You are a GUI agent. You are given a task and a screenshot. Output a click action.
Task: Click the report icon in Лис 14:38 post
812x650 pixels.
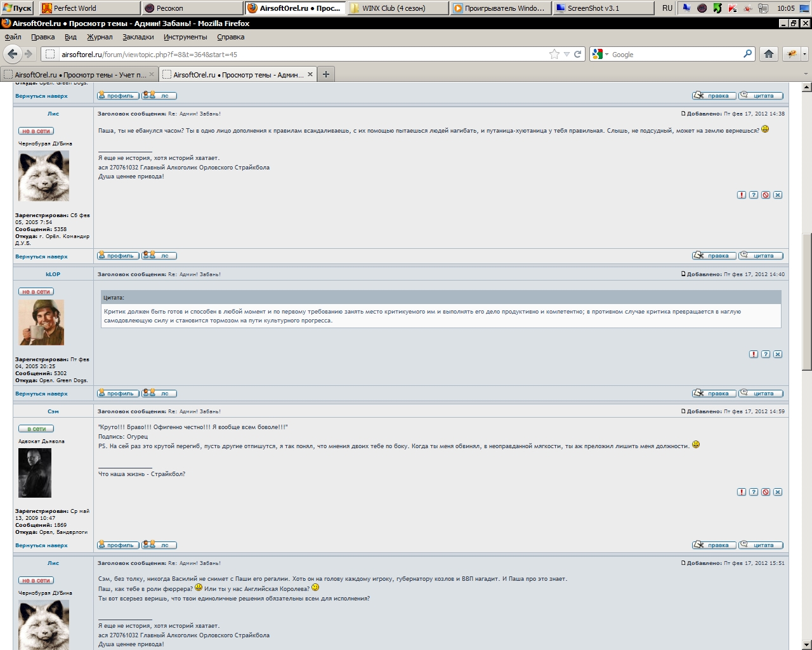(741, 195)
